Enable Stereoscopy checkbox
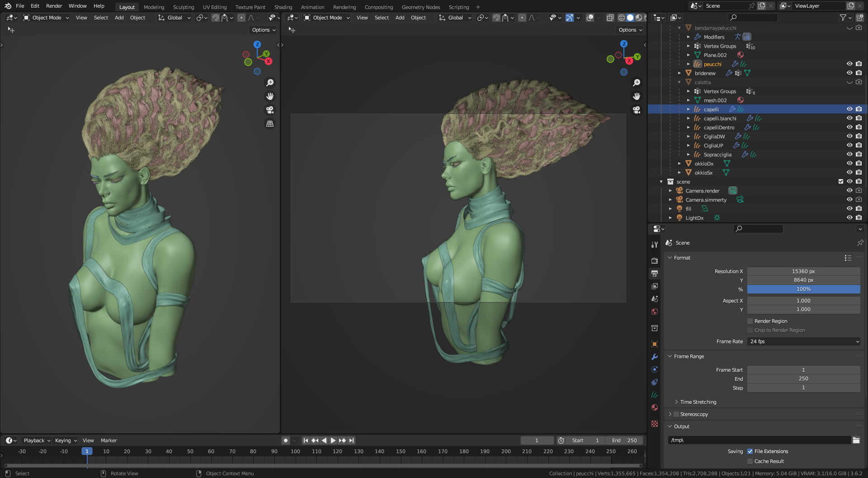This screenshot has height=478, width=868. click(x=676, y=414)
